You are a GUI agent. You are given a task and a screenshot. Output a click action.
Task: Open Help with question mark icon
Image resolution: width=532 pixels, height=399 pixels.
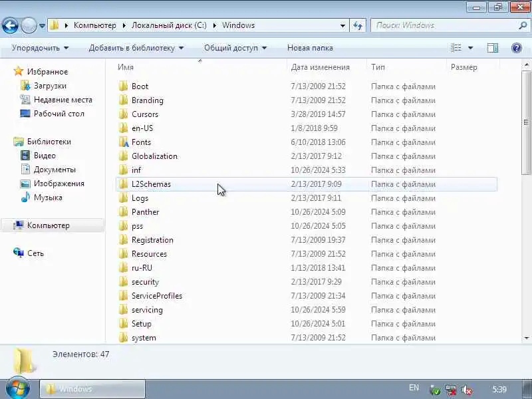[517, 48]
